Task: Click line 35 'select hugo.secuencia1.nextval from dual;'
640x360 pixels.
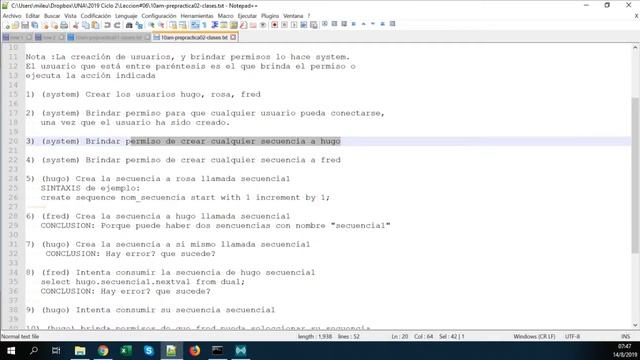Action: pos(143,282)
